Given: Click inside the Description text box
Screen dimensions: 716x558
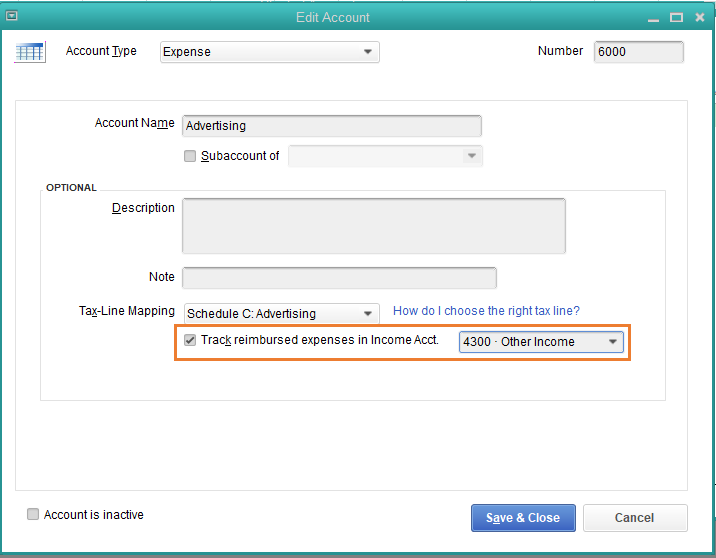Looking at the screenshot, I should [373, 225].
